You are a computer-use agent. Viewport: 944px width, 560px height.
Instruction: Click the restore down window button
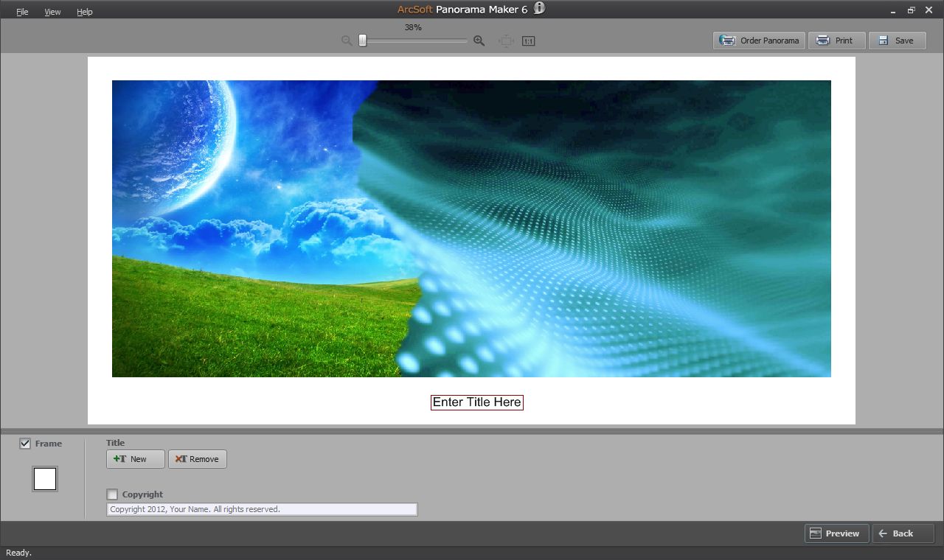pyautogui.click(x=911, y=10)
